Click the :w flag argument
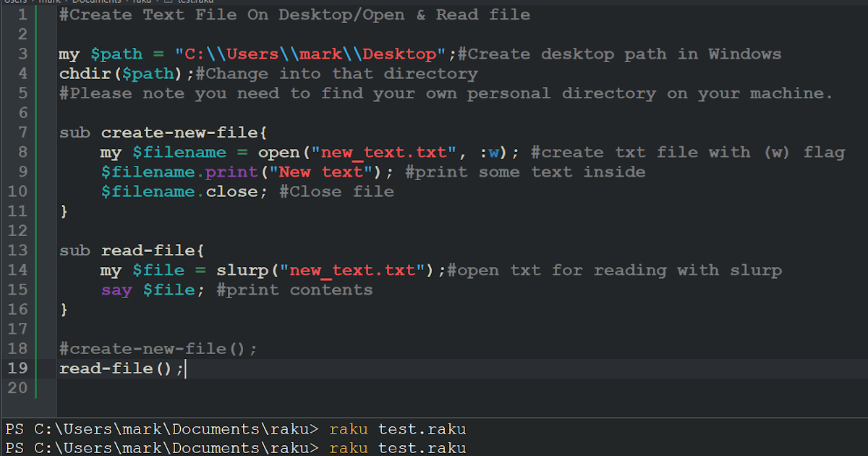The width and height of the screenshot is (868, 456). coord(489,152)
